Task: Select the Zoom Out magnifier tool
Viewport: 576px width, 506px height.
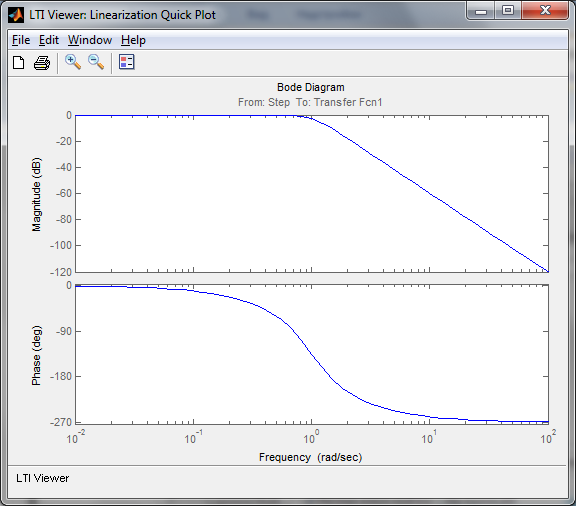Action: click(96, 62)
